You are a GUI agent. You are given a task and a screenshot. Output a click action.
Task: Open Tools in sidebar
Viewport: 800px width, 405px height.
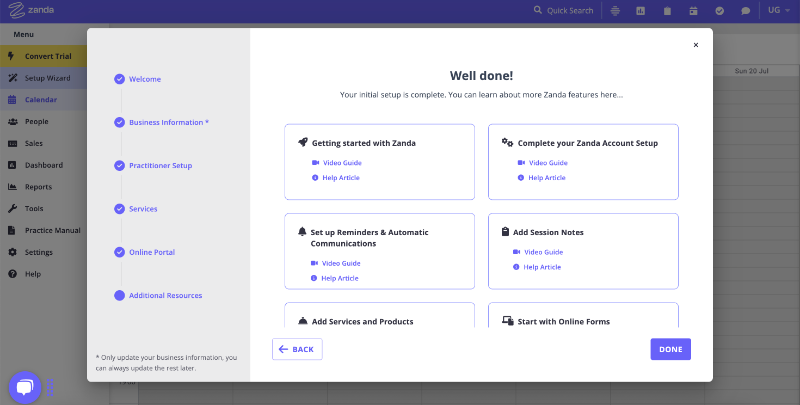coord(43,209)
